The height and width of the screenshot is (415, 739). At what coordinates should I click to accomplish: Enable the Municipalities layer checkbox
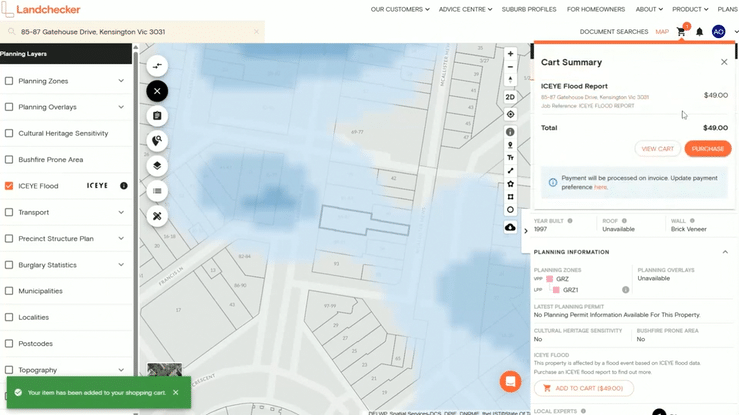(9, 291)
